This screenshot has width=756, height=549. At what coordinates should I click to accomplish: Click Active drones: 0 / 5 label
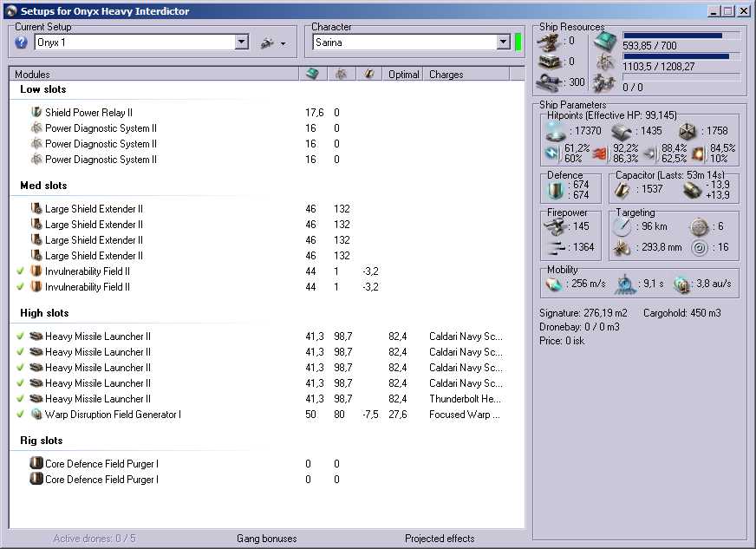tap(94, 539)
